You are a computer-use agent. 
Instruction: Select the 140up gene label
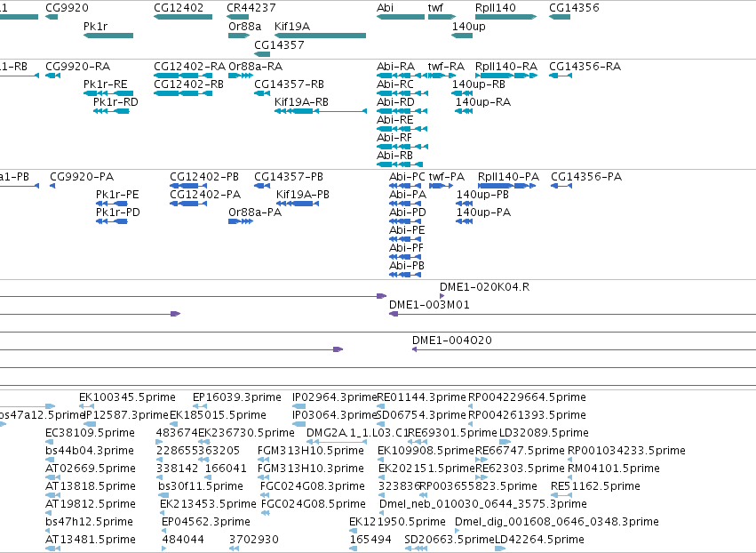[x=469, y=26]
